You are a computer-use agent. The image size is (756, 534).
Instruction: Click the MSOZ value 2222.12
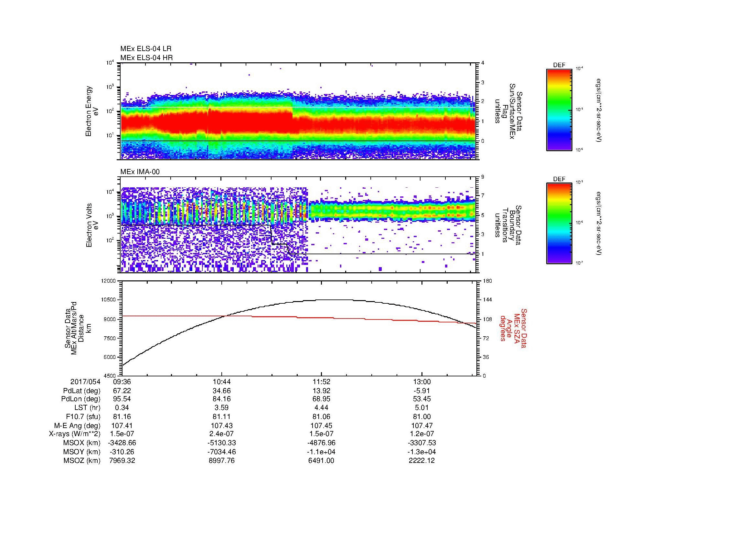coord(422,461)
